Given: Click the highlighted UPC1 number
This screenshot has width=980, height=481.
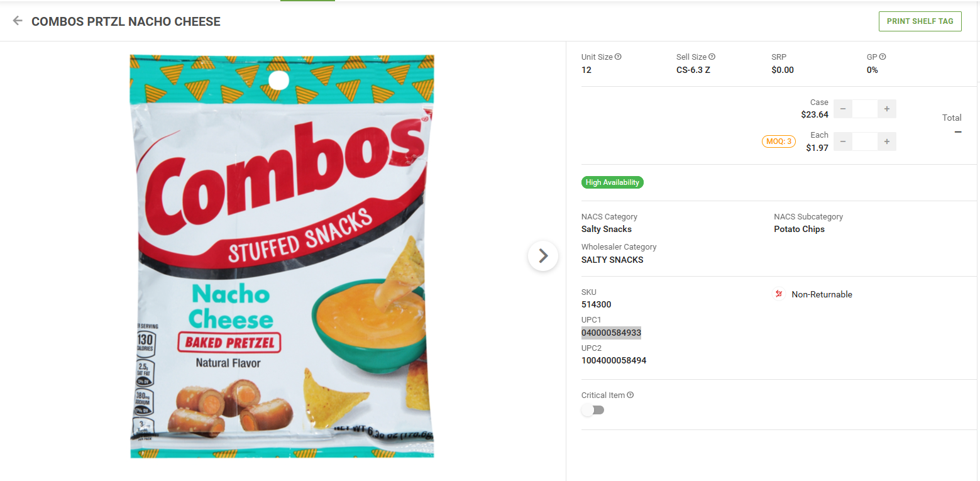Looking at the screenshot, I should 611,333.
